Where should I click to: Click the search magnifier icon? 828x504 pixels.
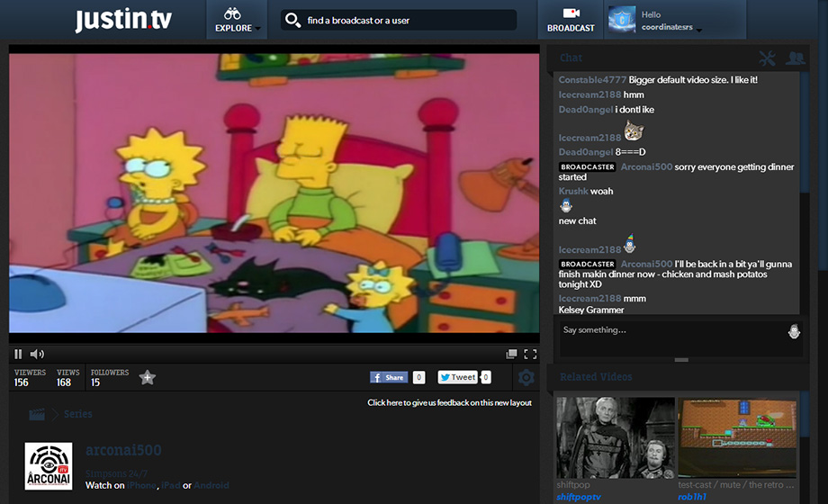(292, 20)
